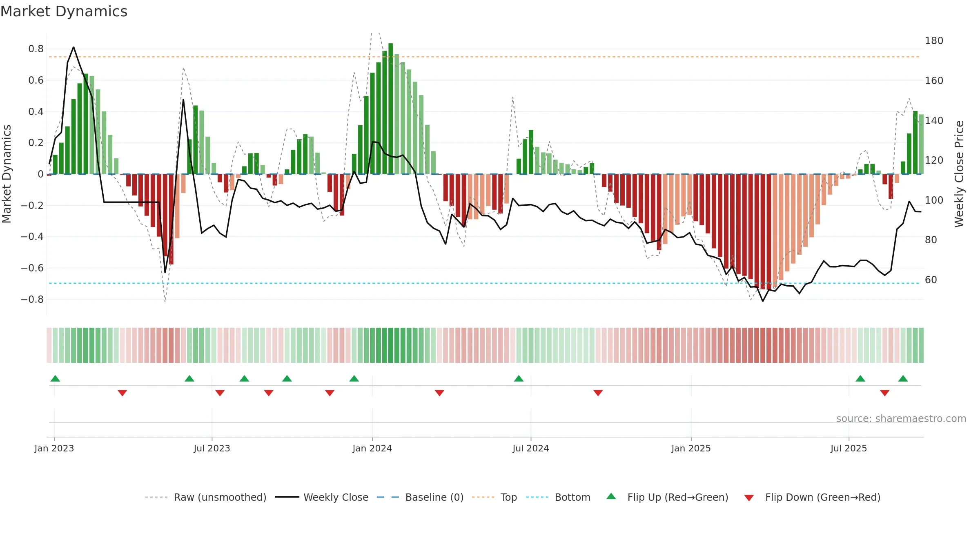980x551 pixels.
Task: Click the vertical Weekly Close Price axis title
Action: 959,174
